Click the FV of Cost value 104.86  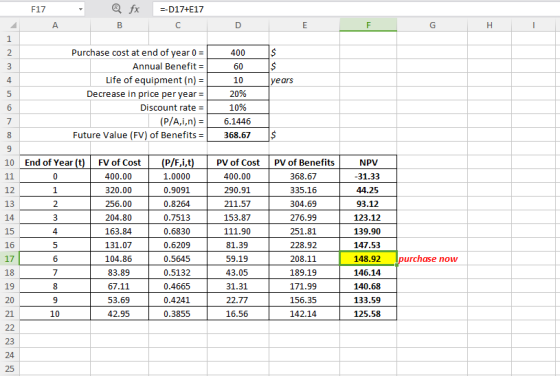[119, 259]
